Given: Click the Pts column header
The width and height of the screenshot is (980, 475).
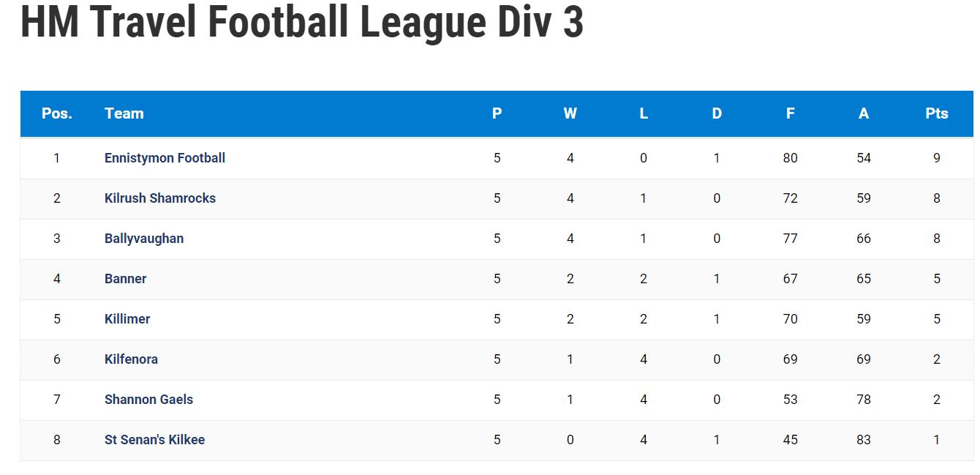Looking at the screenshot, I should (937, 113).
